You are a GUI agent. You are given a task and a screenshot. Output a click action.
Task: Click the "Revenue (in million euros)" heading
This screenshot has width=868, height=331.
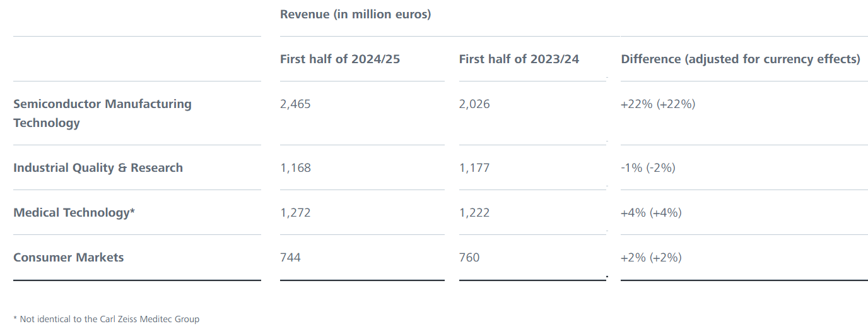pyautogui.click(x=355, y=14)
